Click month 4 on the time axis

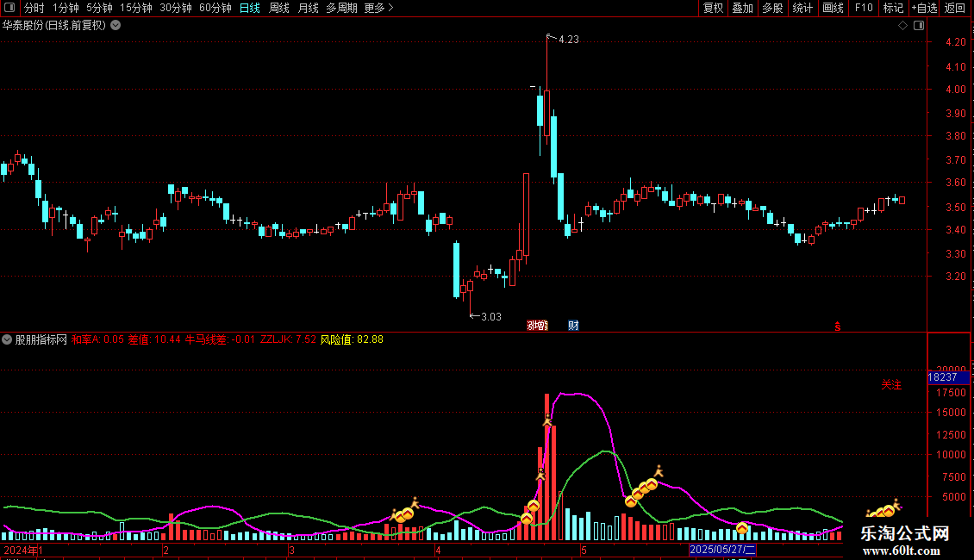438,550
